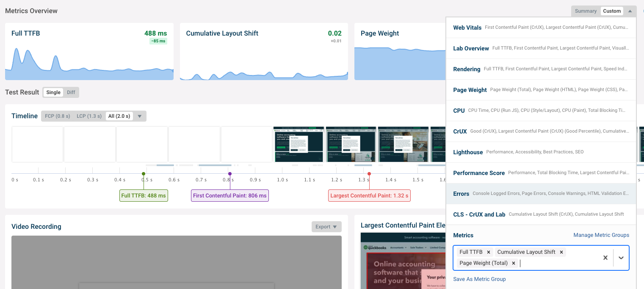This screenshot has width=644, height=289.
Task: Open the Full TTFB chart card
Action: [89, 52]
